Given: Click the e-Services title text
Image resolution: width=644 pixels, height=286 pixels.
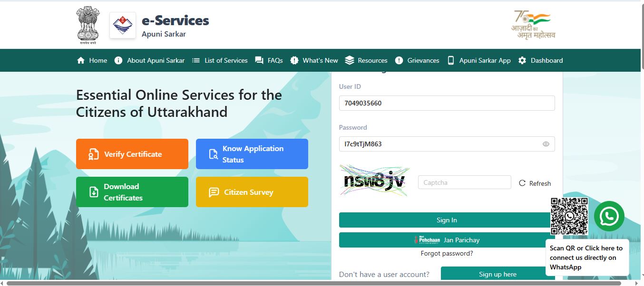Looking at the screenshot, I should (x=176, y=20).
